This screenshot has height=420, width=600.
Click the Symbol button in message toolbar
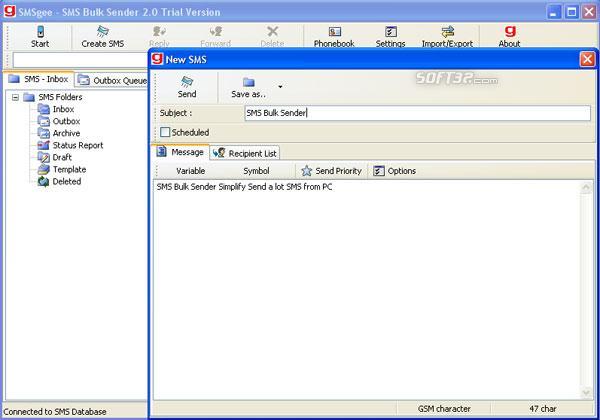(256, 171)
